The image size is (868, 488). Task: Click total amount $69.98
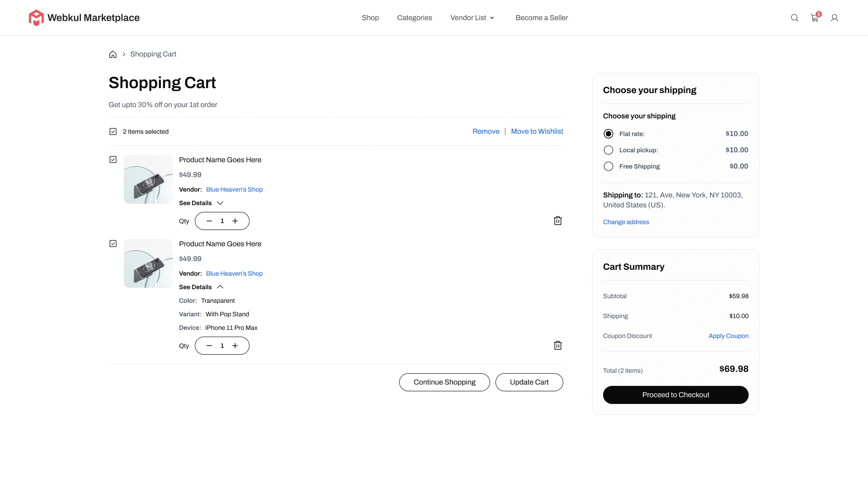[x=734, y=369]
